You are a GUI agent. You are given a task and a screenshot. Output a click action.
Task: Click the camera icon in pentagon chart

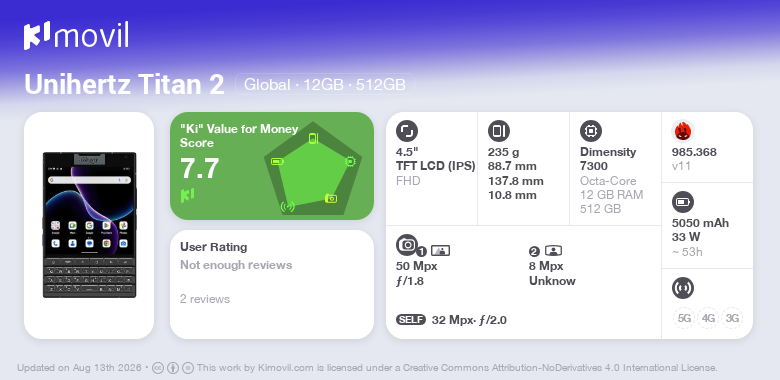(331, 198)
